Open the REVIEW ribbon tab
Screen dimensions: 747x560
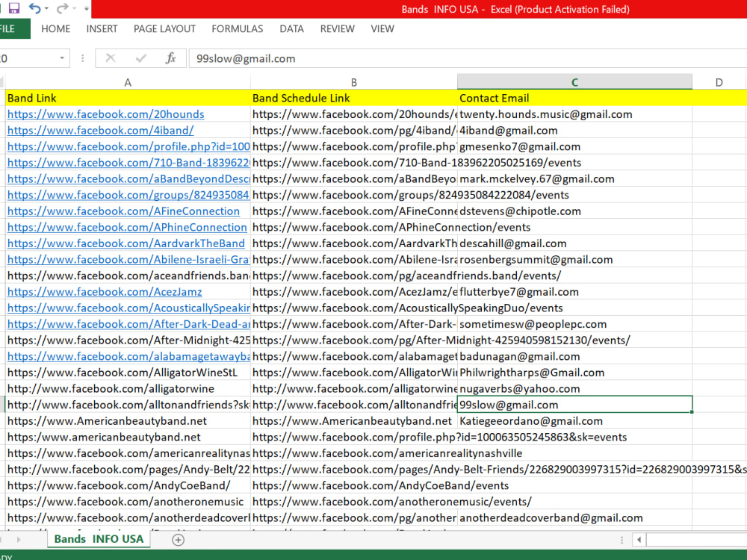(x=338, y=28)
